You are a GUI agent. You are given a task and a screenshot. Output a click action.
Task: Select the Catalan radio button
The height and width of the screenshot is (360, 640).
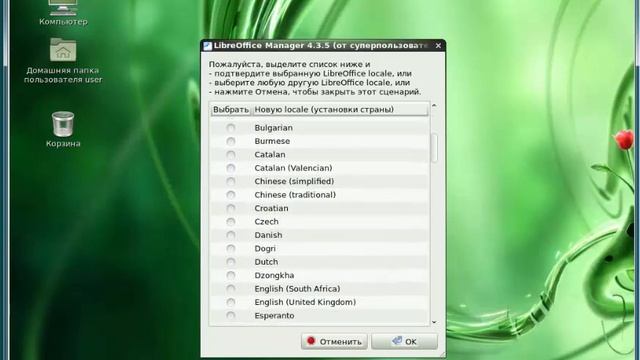tap(231, 155)
